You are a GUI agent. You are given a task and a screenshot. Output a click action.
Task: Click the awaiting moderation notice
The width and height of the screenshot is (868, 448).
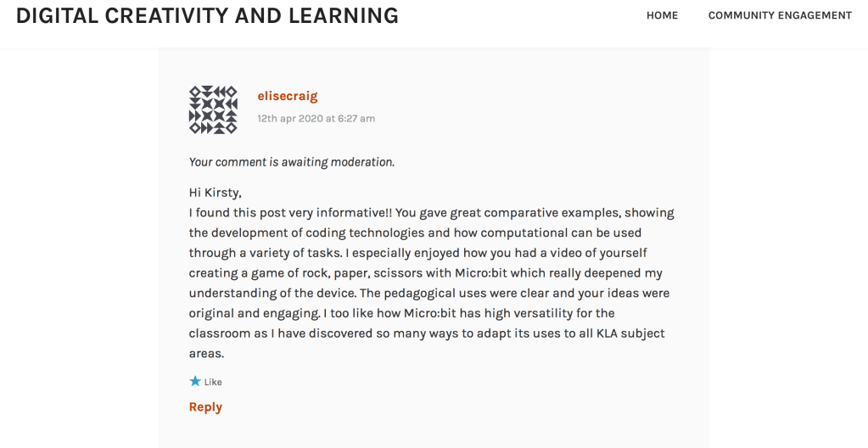(291, 162)
